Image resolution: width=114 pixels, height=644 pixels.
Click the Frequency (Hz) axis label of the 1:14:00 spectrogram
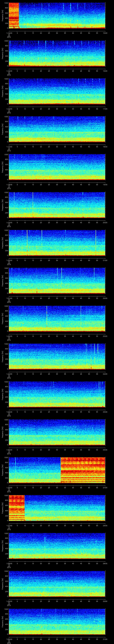click(3, 16)
